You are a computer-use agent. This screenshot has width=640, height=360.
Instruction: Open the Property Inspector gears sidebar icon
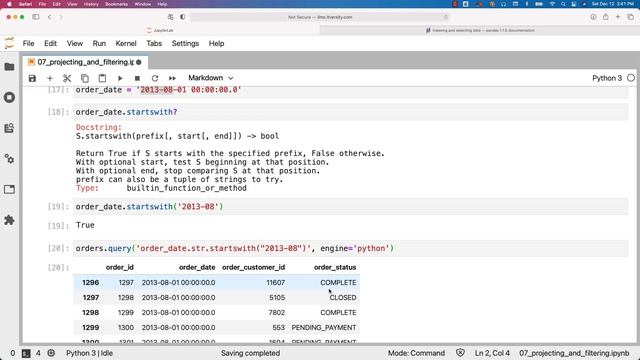click(x=9, y=159)
